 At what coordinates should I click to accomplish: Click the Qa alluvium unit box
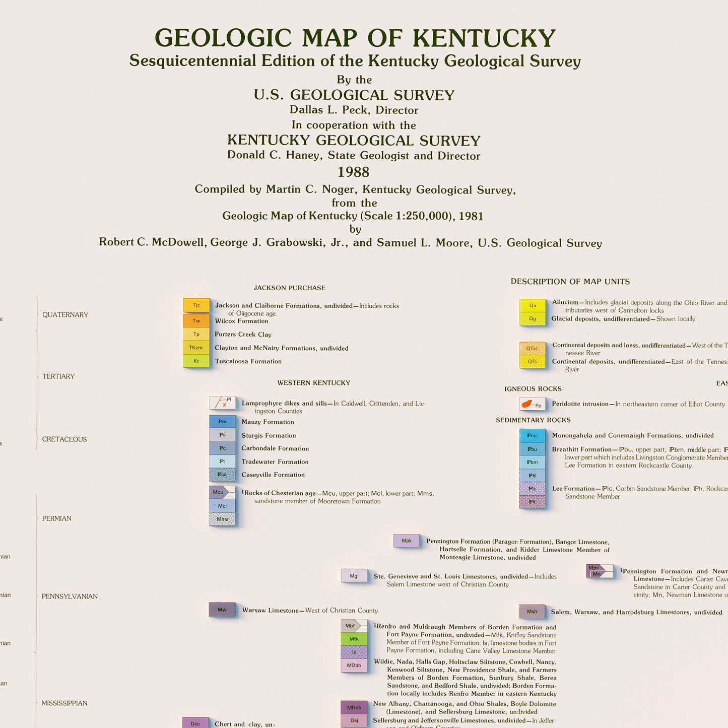tap(533, 305)
